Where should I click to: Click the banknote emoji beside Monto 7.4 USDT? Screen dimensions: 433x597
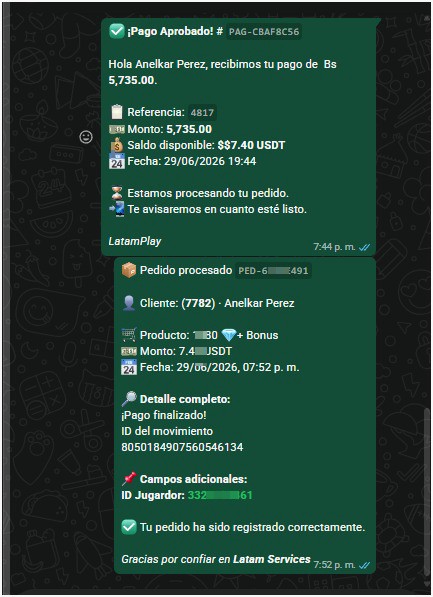129,351
